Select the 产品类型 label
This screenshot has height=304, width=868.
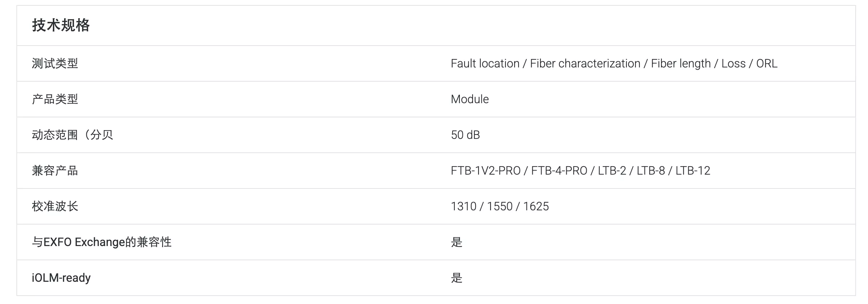point(55,99)
